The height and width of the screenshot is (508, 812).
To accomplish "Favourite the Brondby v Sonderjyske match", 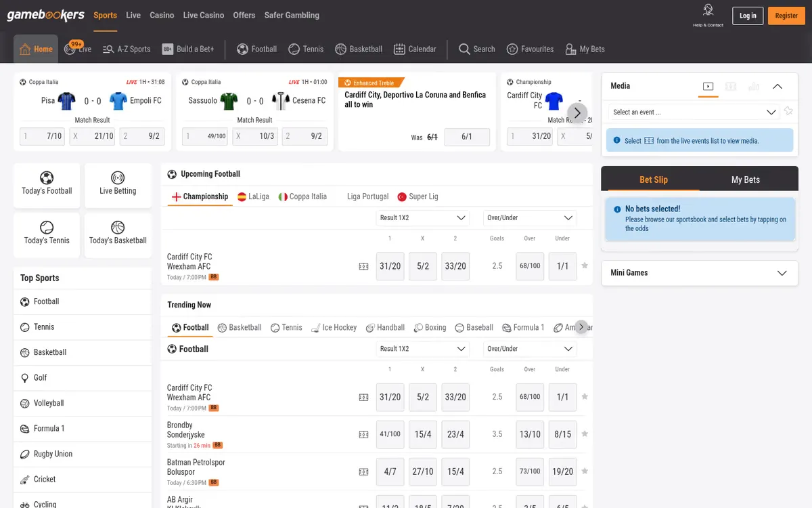I will click(x=585, y=433).
